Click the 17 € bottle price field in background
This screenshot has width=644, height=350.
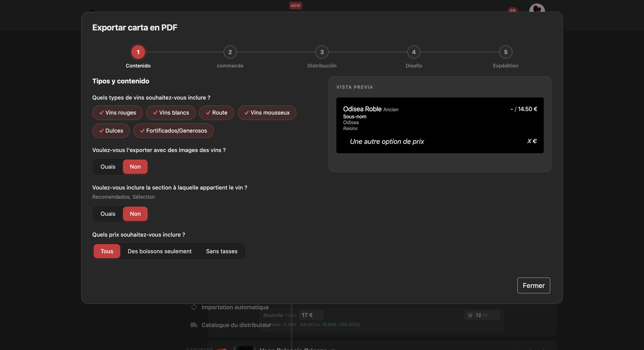pyautogui.click(x=311, y=315)
